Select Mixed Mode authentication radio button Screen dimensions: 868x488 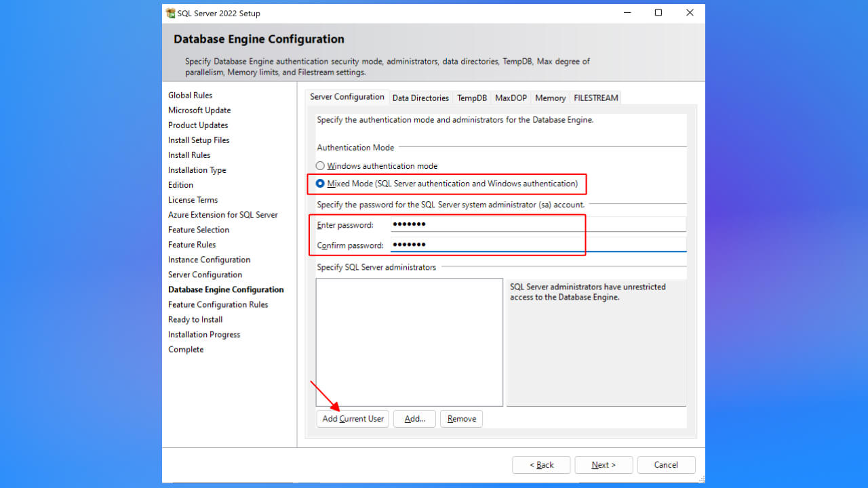[x=321, y=184]
